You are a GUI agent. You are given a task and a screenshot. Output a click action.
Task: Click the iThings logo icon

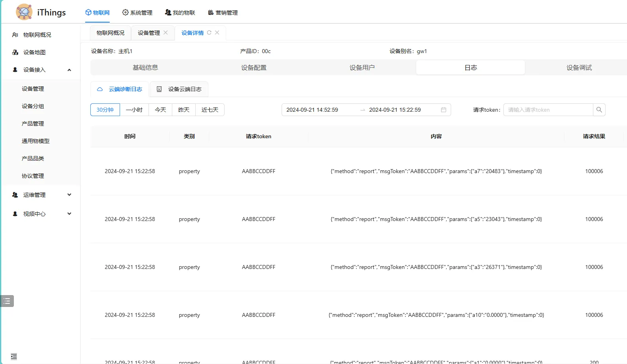click(x=24, y=12)
